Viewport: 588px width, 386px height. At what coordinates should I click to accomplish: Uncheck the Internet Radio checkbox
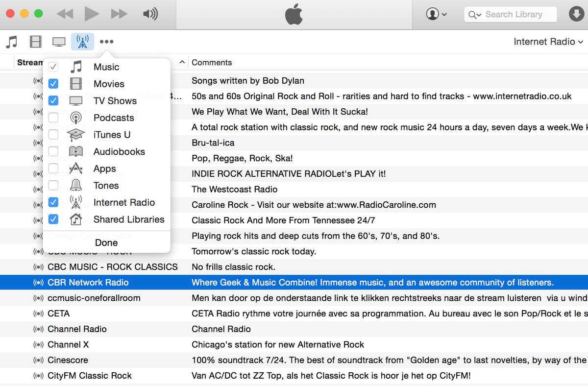coord(53,202)
